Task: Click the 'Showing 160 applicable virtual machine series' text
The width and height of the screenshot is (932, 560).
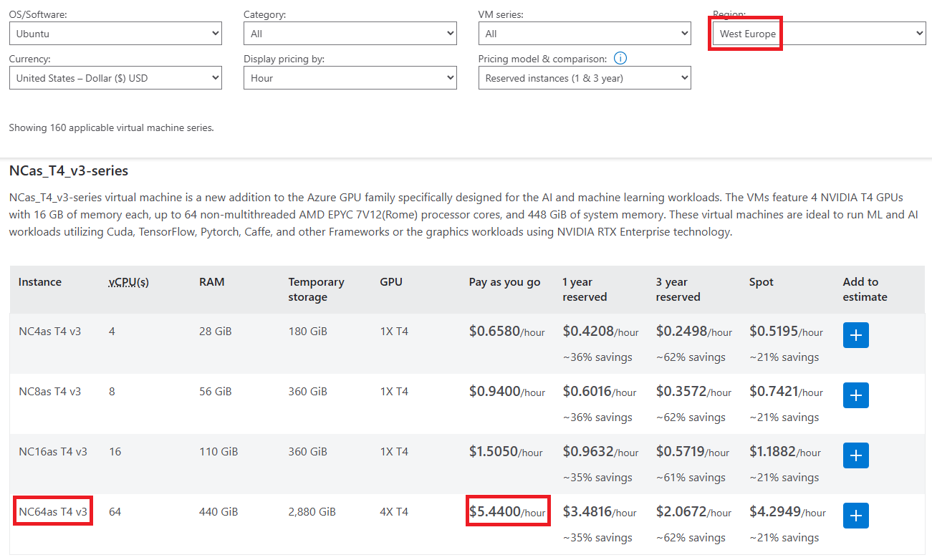Action: click(x=112, y=128)
